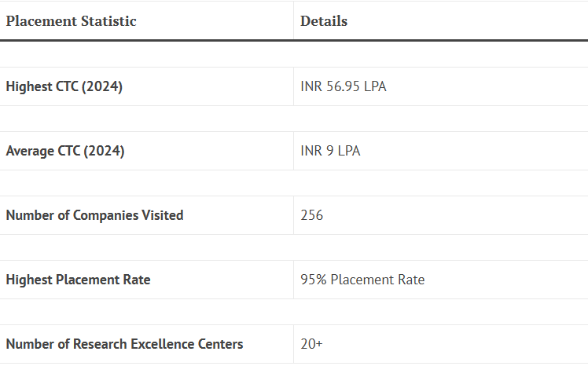Click blank left cell above 'Average CTC (2024)'

tap(147, 119)
